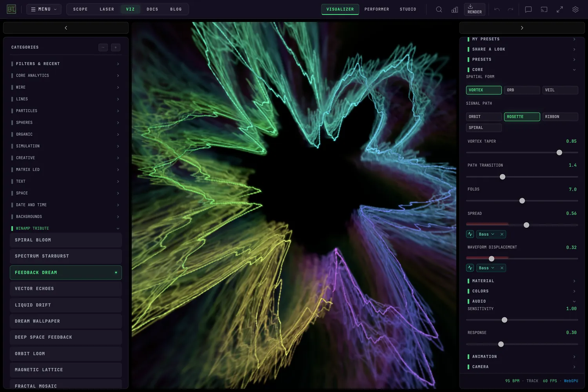This screenshot has width=588, height=392.
Task: Expand the Filters & Recent category
Action: pos(66,64)
